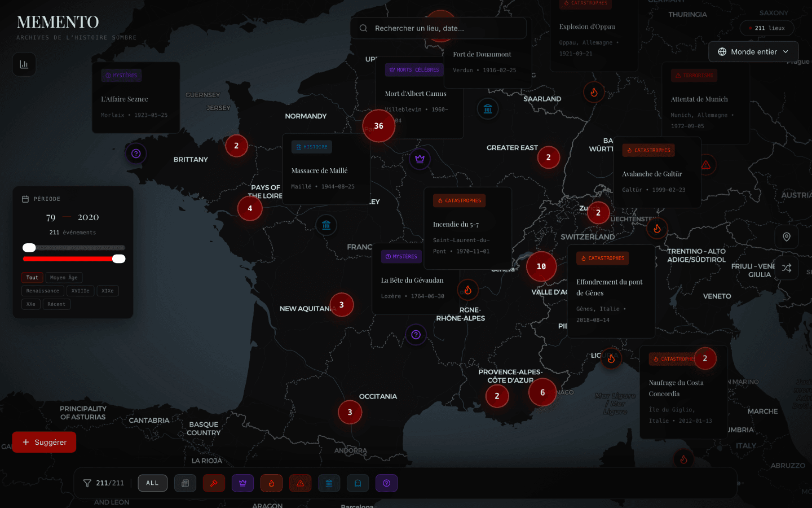The image size is (812, 508).
Task: Open the Avalanche de Galtür event card
Action: coord(657,172)
